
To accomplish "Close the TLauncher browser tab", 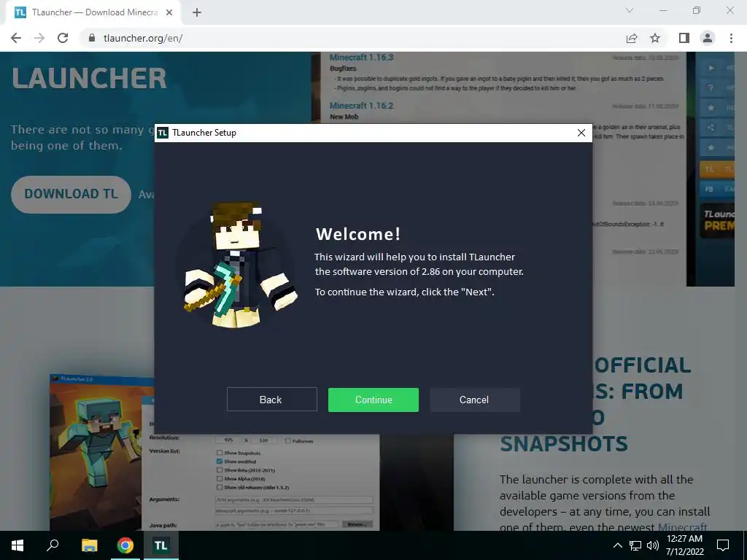I will (x=169, y=12).
